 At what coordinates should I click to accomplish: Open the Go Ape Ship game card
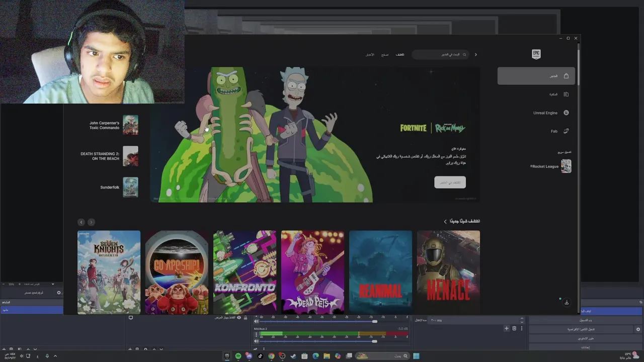pos(177,272)
